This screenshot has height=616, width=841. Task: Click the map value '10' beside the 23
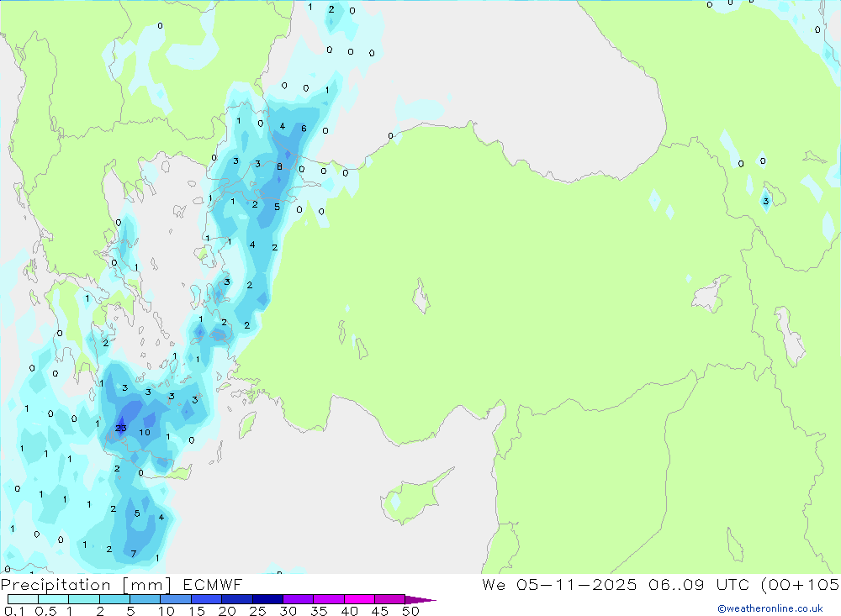(145, 432)
